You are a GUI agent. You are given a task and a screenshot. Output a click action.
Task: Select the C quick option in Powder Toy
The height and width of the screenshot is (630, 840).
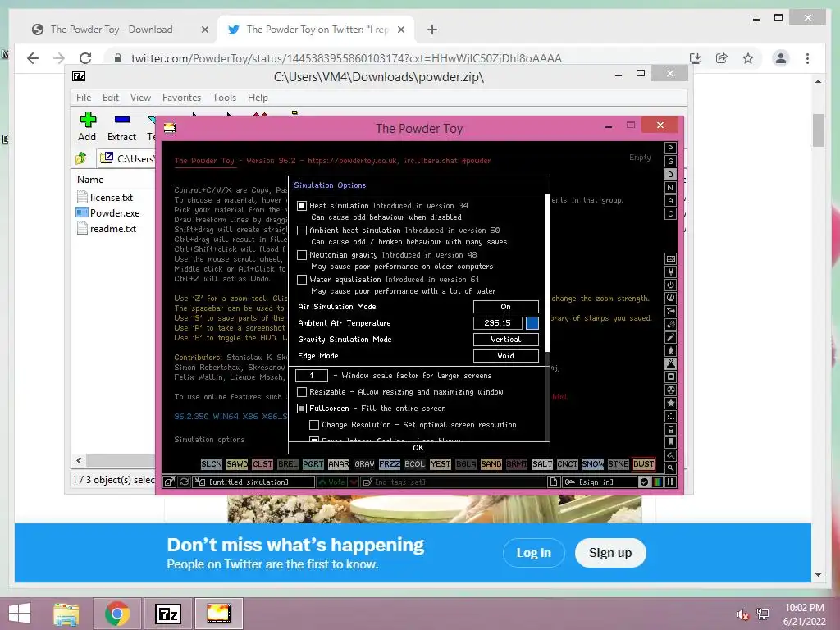click(670, 214)
